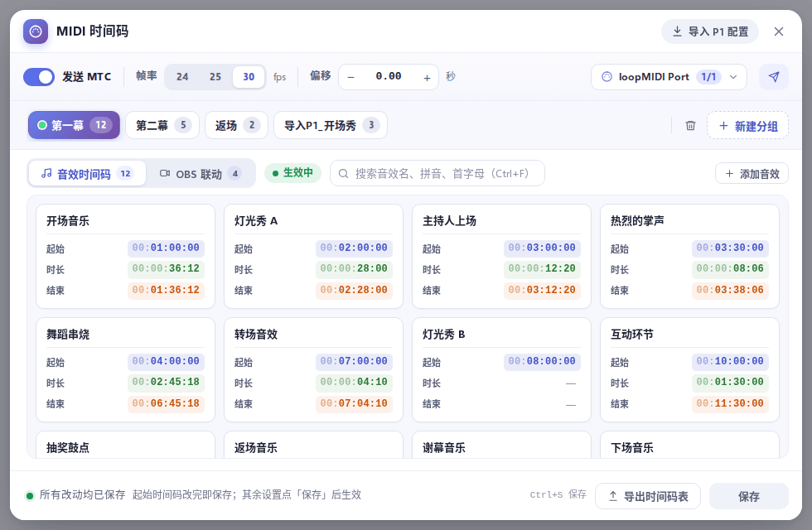Select the 24 fps frame rate
This screenshot has width=812, height=530.
[x=182, y=77]
